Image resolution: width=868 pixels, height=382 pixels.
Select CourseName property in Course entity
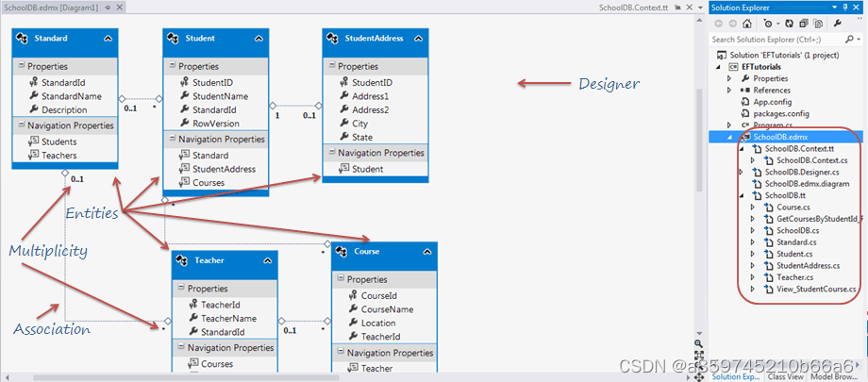pyautogui.click(x=388, y=309)
